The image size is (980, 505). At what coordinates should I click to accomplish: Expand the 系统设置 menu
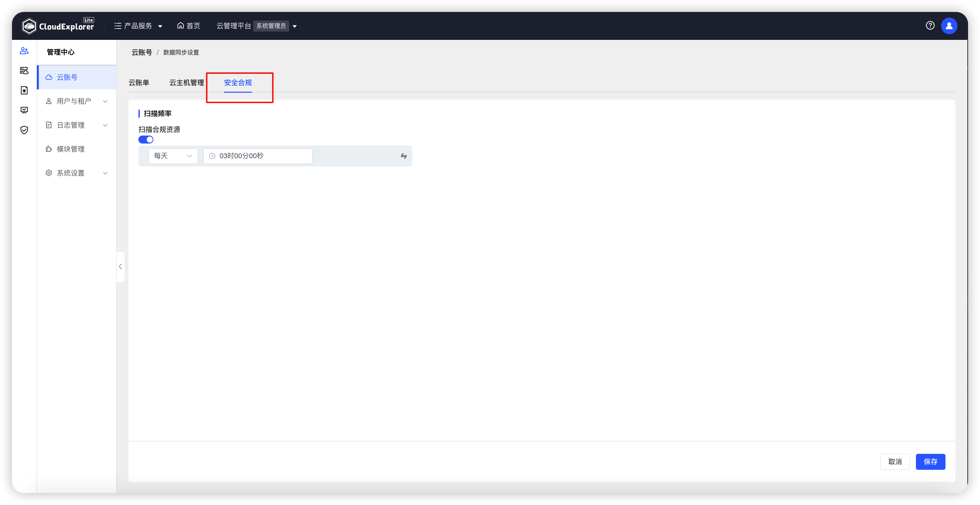tap(77, 173)
